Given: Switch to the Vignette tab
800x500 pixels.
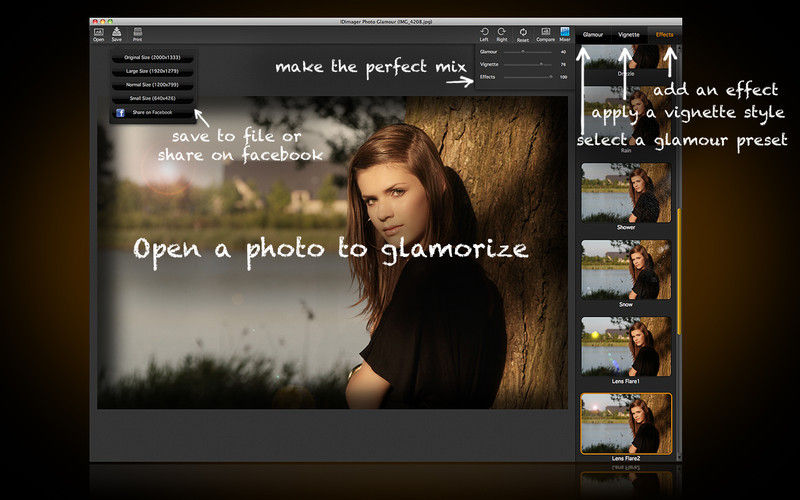Looking at the screenshot, I should click(x=629, y=35).
